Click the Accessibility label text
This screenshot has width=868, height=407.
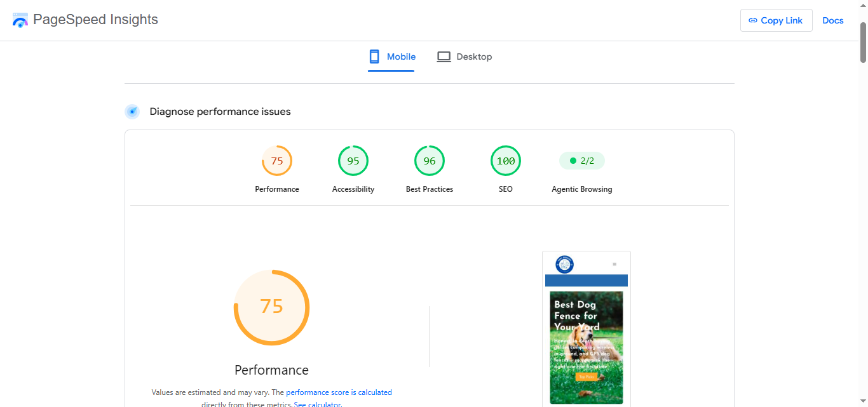[353, 189]
